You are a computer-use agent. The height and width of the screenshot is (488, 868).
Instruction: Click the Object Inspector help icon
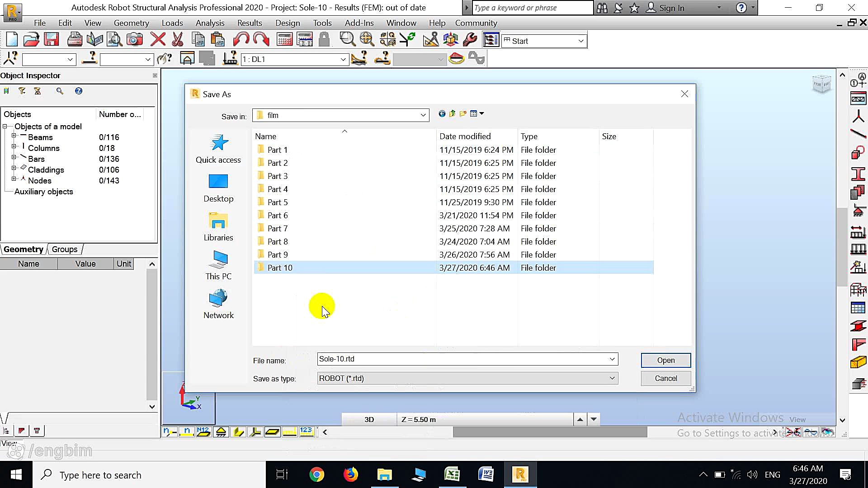[79, 91]
